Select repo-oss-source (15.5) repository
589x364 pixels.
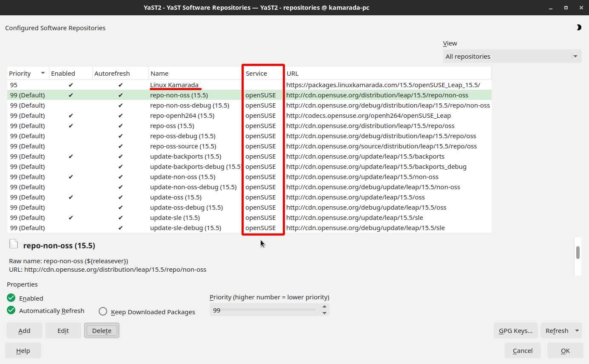[x=183, y=146]
